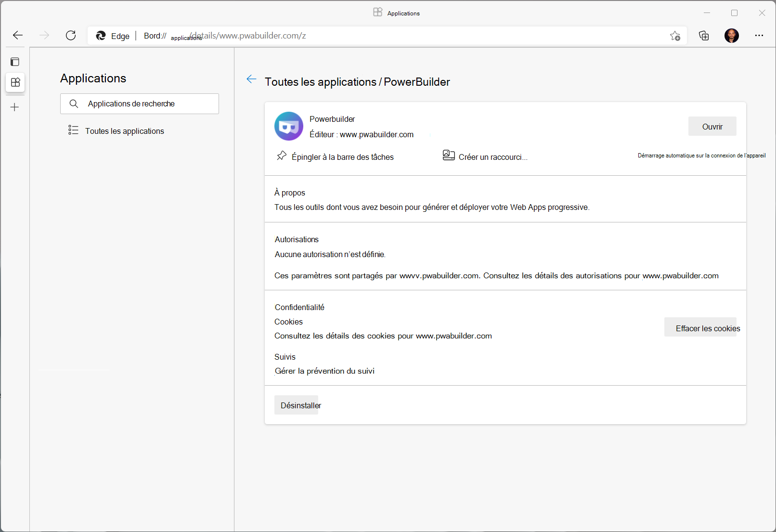The height and width of the screenshot is (532, 776).
Task: Click the browser forward arrow
Action: click(x=44, y=35)
